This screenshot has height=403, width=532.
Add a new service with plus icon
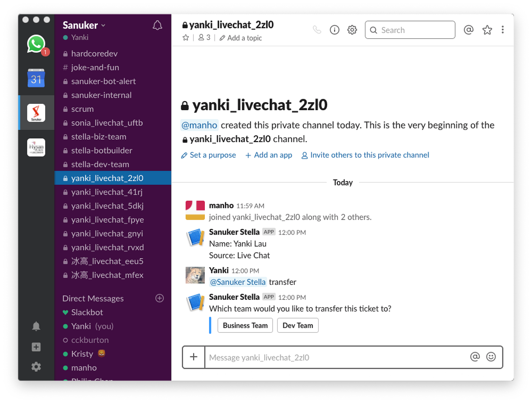point(36,347)
